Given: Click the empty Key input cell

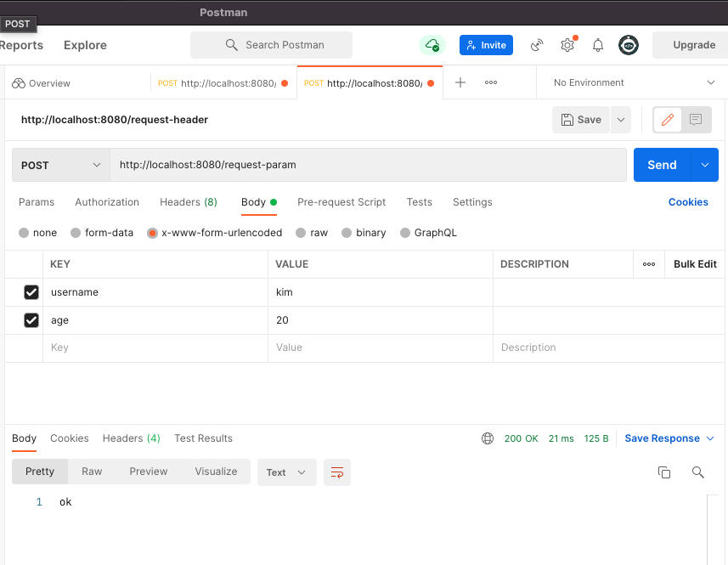Looking at the screenshot, I should (x=155, y=347).
